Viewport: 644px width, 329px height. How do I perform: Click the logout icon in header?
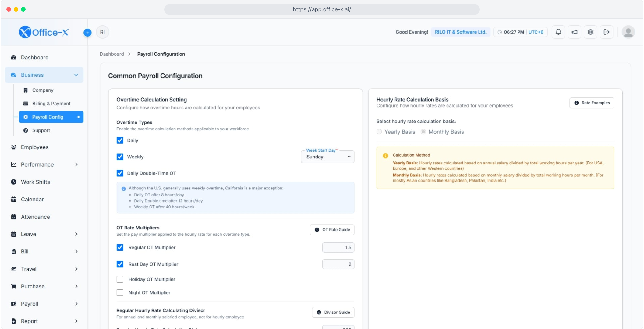(607, 32)
